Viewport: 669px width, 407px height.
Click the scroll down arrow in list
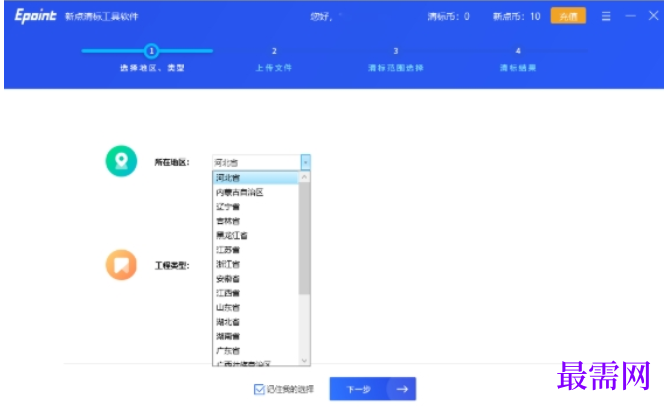tap(304, 360)
